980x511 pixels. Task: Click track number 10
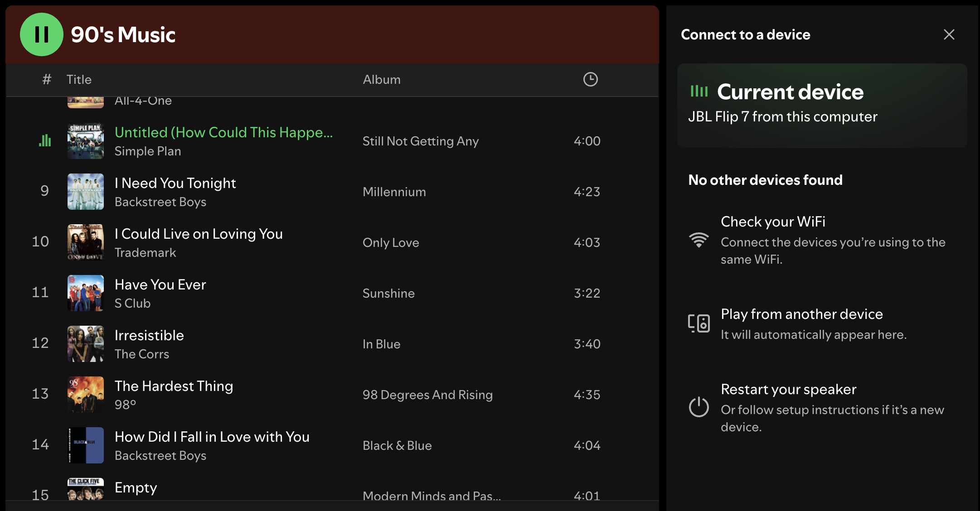[x=40, y=241]
